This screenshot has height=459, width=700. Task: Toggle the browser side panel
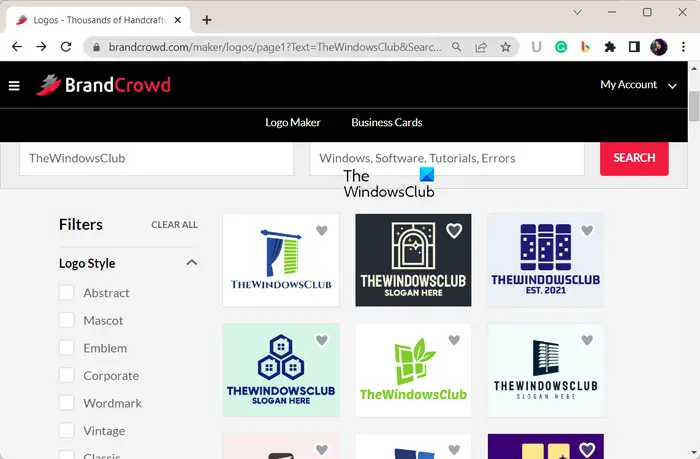point(634,47)
